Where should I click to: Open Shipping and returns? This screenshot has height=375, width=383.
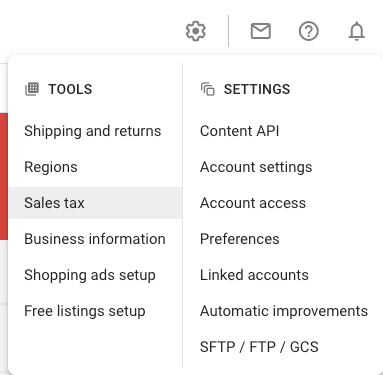coord(93,131)
